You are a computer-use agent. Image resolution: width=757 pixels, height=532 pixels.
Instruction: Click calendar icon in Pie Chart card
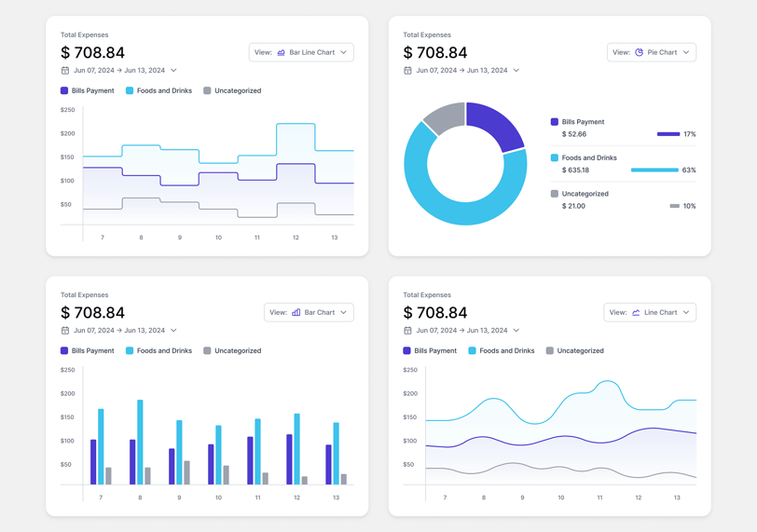click(407, 71)
